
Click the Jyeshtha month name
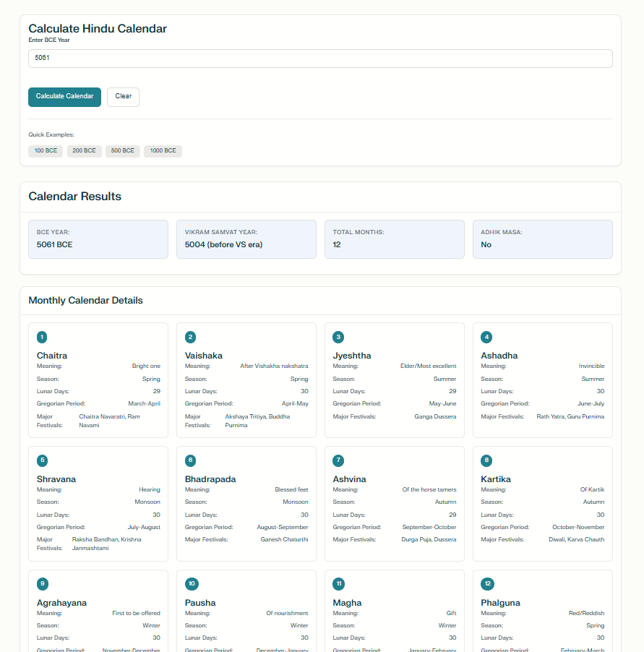click(352, 356)
